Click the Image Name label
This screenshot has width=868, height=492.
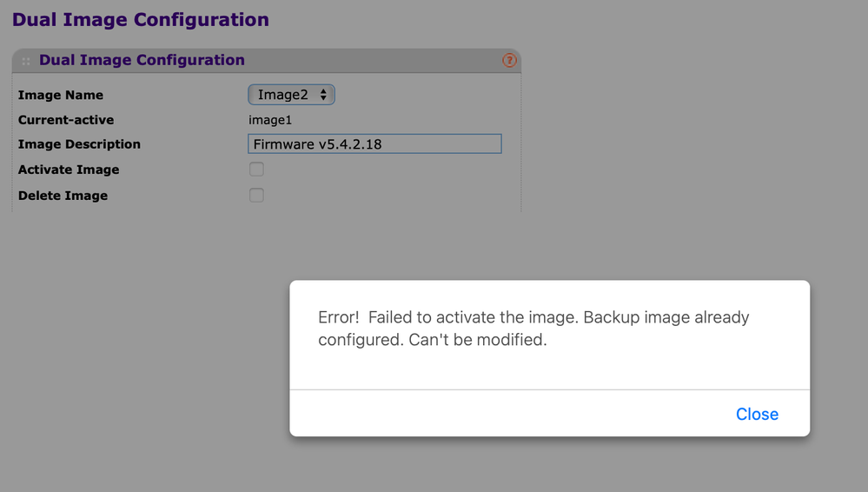(x=61, y=96)
